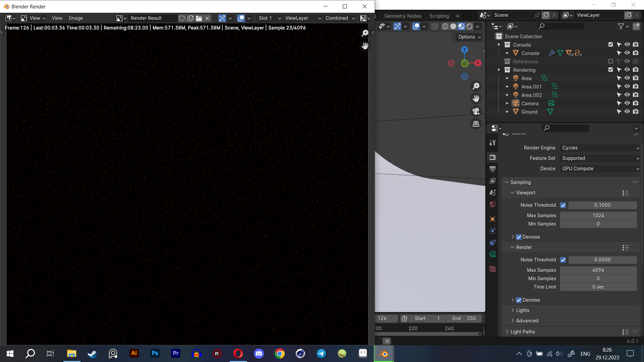Switch viewport to Wireframe shading
The image size is (644, 362).
tap(445, 26)
